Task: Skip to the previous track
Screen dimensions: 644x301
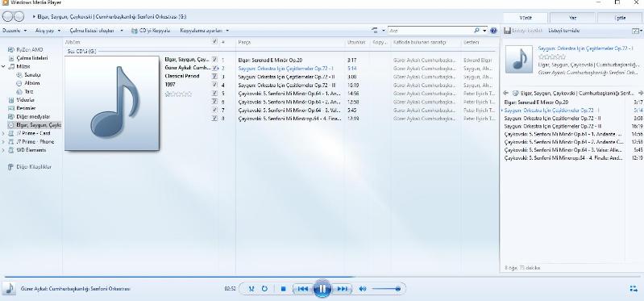Action: coord(303,289)
